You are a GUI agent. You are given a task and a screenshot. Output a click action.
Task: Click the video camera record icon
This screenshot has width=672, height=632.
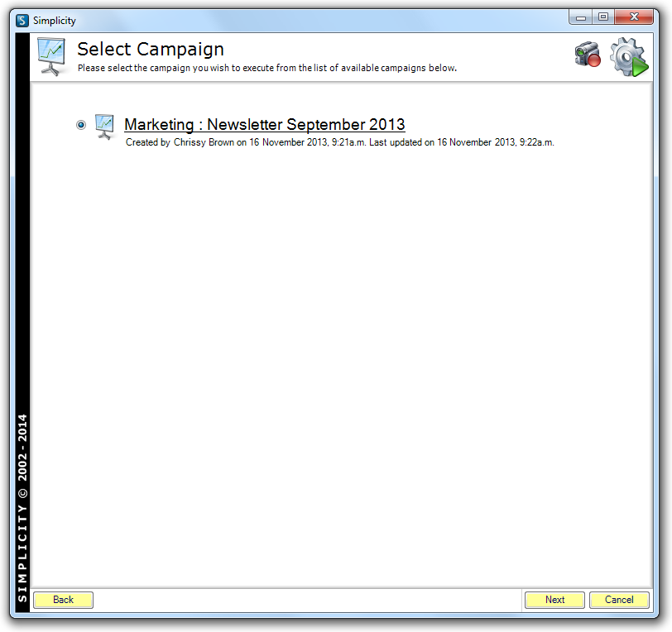588,55
